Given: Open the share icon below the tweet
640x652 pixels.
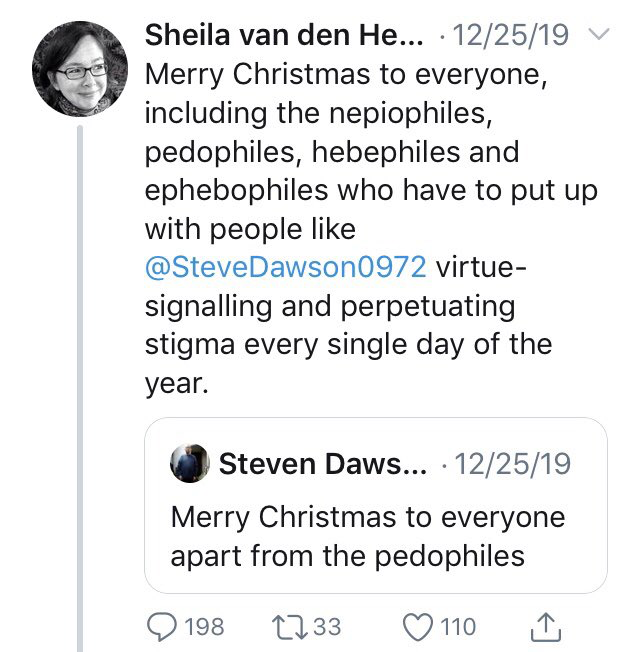Looking at the screenshot, I should click(x=546, y=626).
